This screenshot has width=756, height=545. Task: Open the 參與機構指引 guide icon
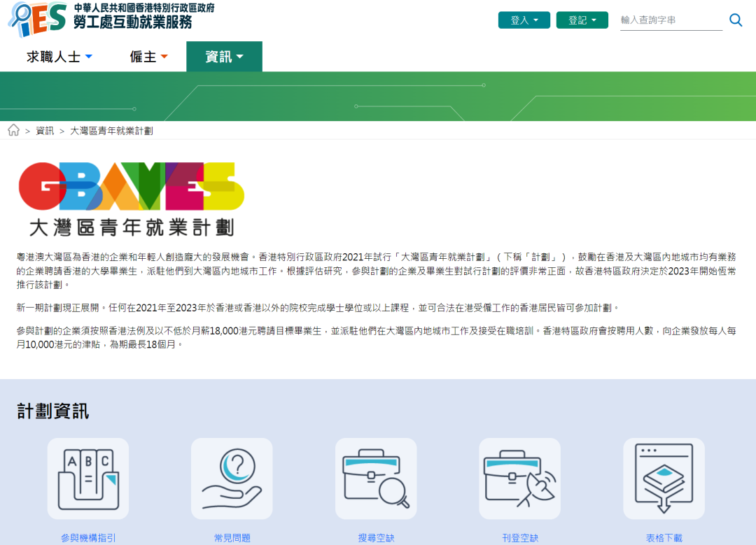(x=88, y=479)
